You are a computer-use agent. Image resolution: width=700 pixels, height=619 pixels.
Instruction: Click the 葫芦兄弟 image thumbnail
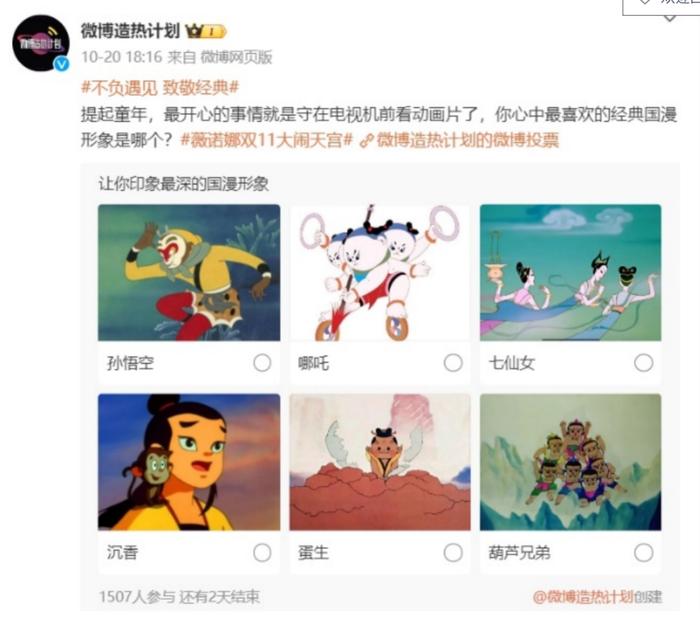(570, 462)
